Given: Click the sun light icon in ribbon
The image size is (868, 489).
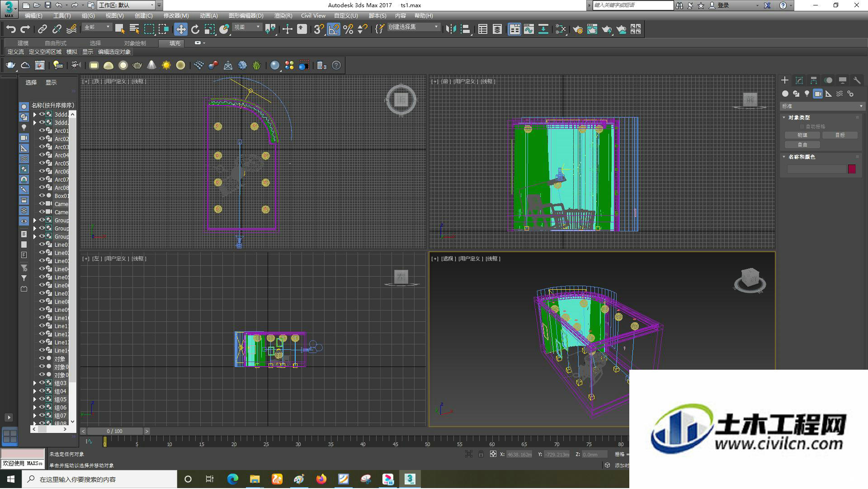Looking at the screenshot, I should click(x=166, y=66).
